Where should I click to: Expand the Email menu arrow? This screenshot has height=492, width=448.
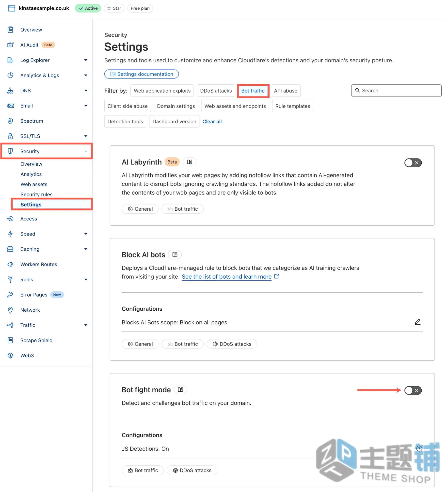coord(86,106)
